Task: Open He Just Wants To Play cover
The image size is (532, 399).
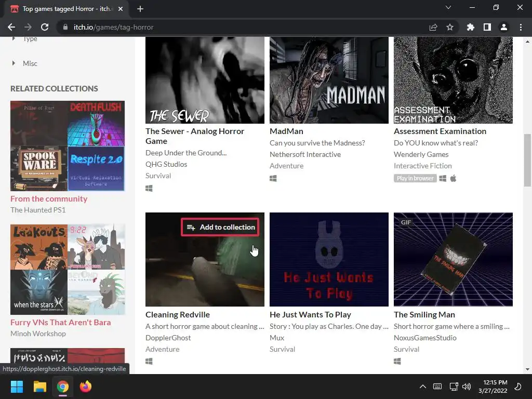Action: (x=329, y=260)
